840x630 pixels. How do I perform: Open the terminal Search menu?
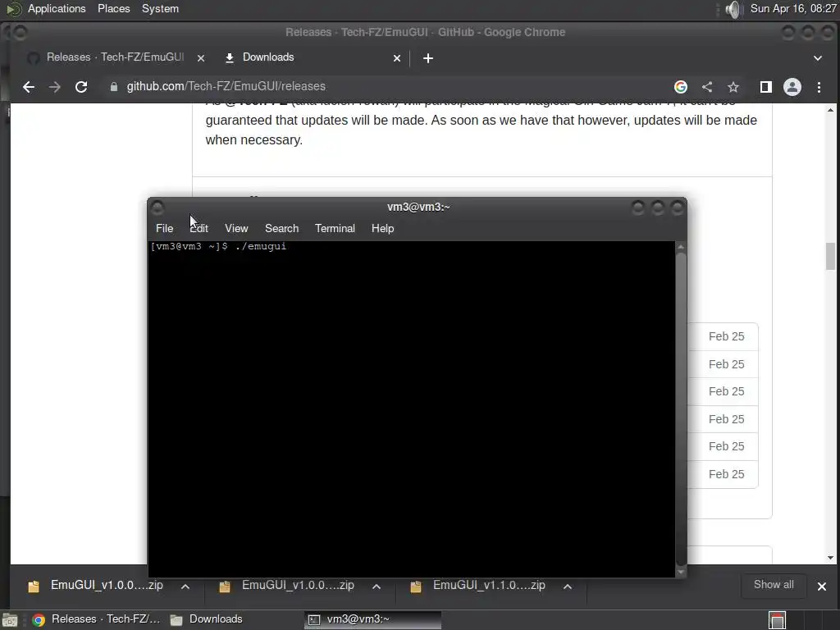pyautogui.click(x=282, y=228)
